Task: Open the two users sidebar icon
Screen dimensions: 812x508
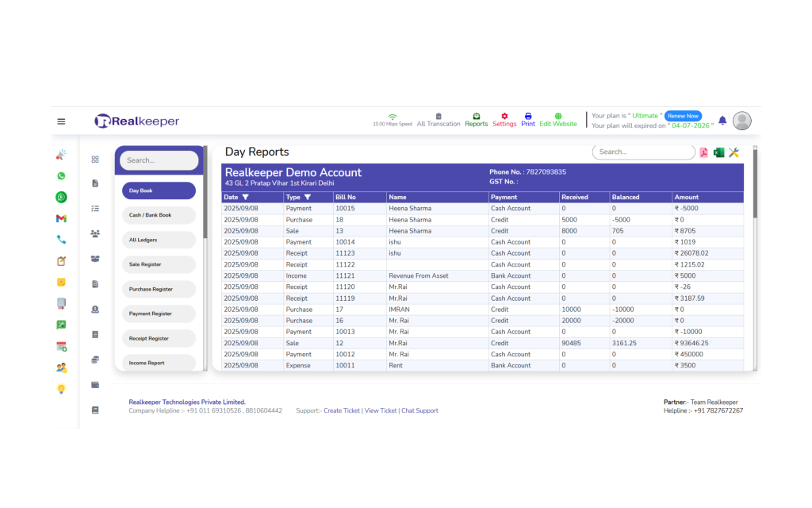Action: coord(61,368)
